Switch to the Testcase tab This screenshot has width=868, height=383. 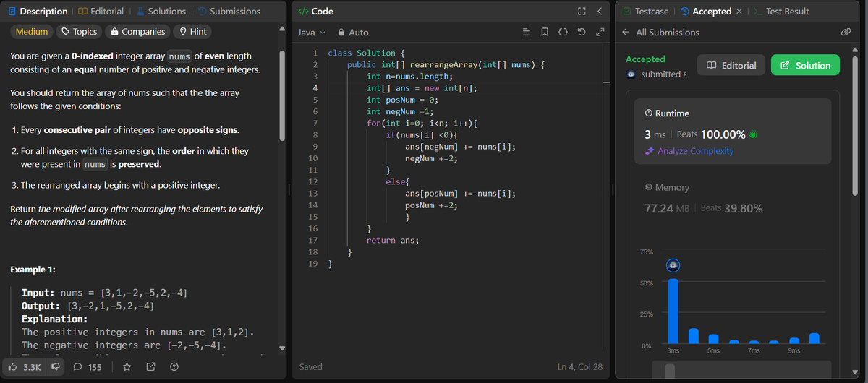[645, 12]
